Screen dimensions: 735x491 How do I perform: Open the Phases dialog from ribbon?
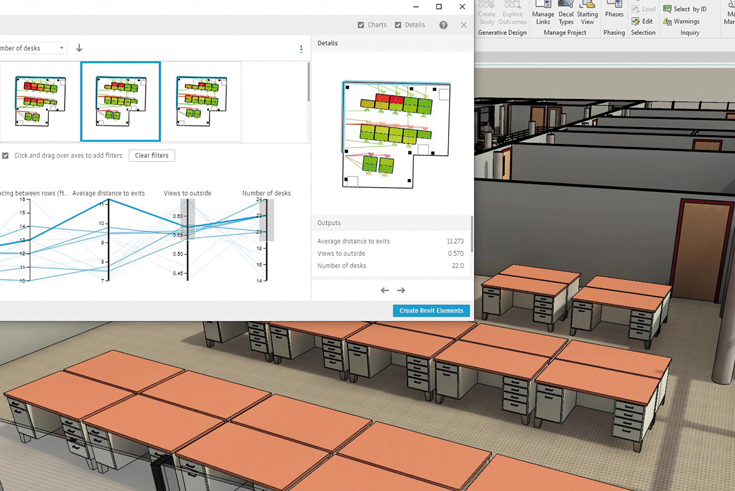614,11
